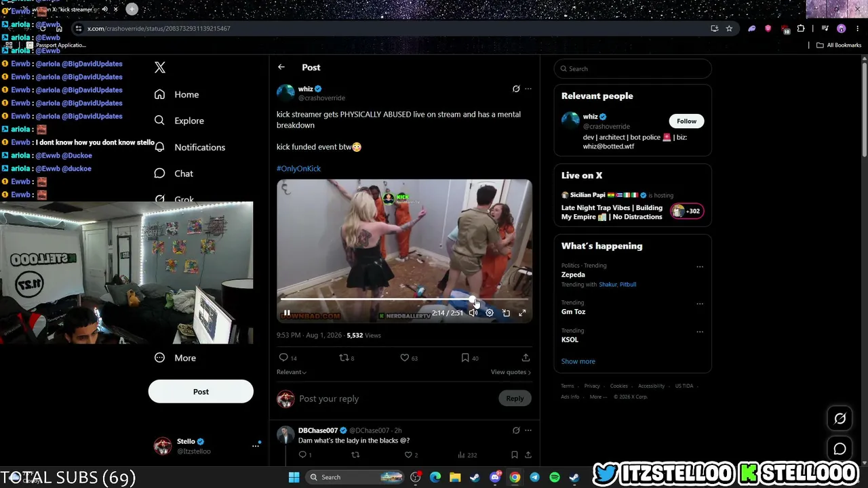The height and width of the screenshot is (488, 868).
Task: Like DBChase007's reply
Action: click(x=408, y=455)
